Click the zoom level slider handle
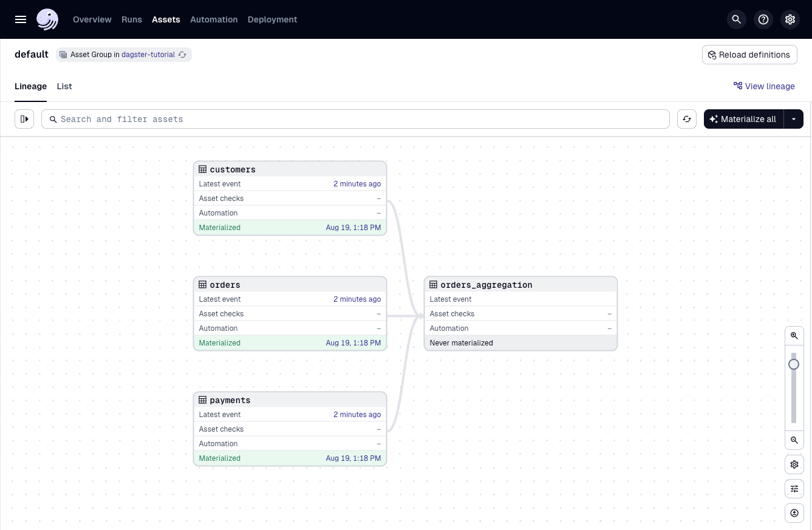Image resolution: width=812 pixels, height=530 pixels. point(794,364)
